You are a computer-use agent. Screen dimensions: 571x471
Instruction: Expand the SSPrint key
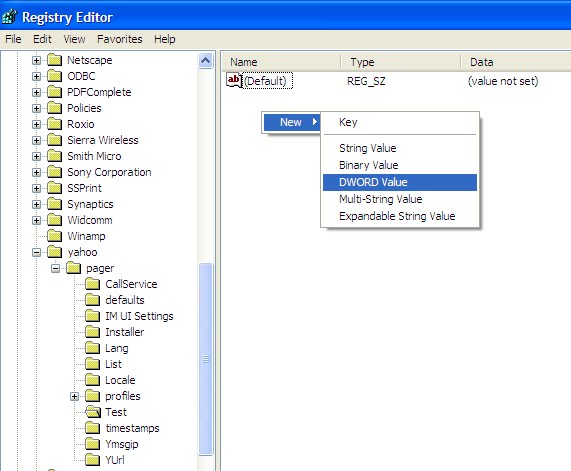pos(36,188)
